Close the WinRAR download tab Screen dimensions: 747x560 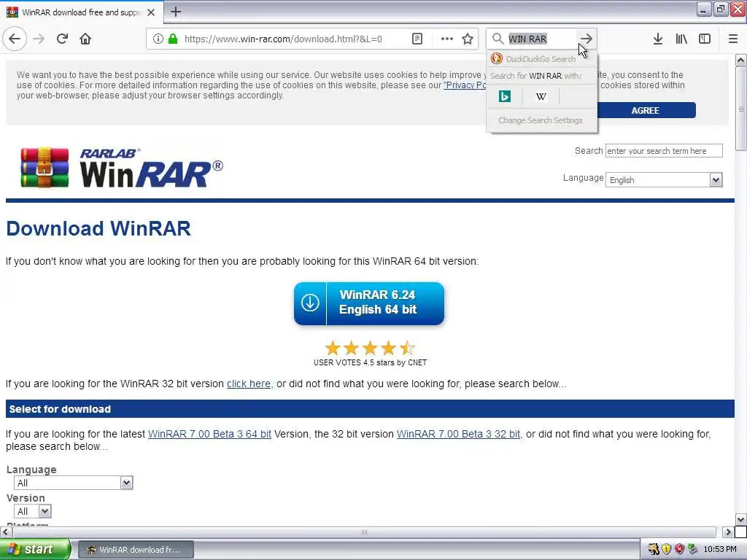151,12
